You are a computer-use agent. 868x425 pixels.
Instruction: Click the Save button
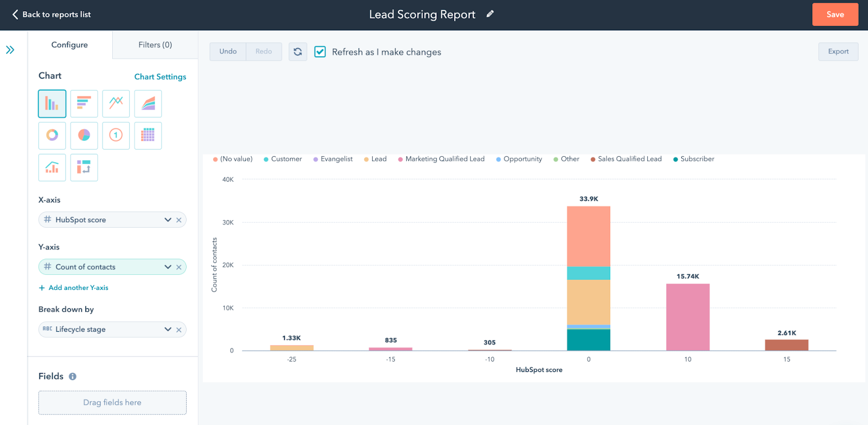835,15
